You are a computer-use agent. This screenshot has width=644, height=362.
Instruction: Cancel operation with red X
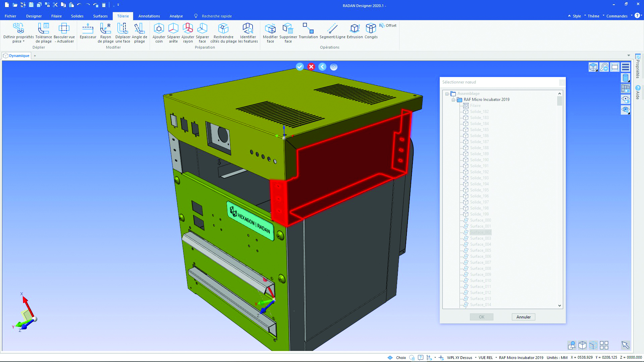(x=311, y=67)
